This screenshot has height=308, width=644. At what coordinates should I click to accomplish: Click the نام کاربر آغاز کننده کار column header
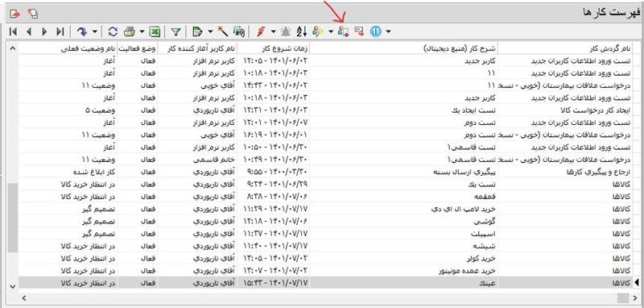coord(197,48)
